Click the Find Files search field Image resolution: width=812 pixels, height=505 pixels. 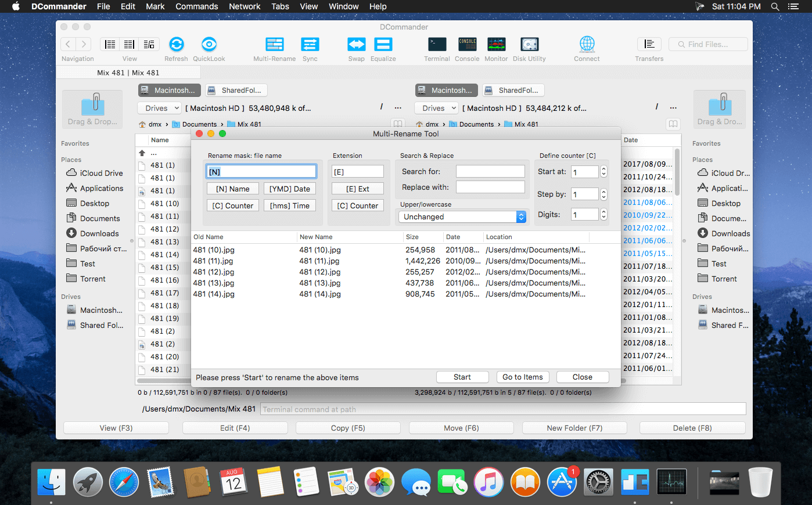coord(709,44)
